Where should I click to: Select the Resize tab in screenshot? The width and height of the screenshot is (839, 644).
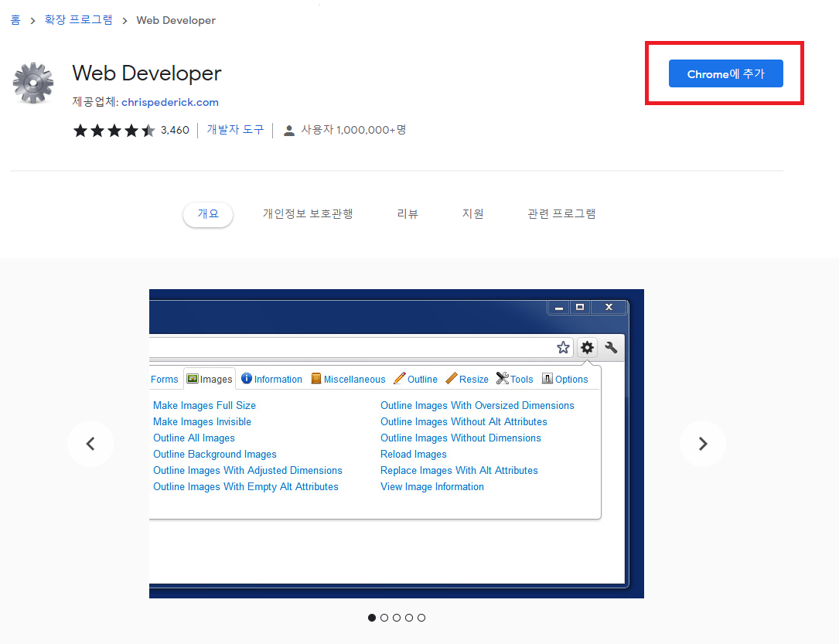pyautogui.click(x=467, y=379)
